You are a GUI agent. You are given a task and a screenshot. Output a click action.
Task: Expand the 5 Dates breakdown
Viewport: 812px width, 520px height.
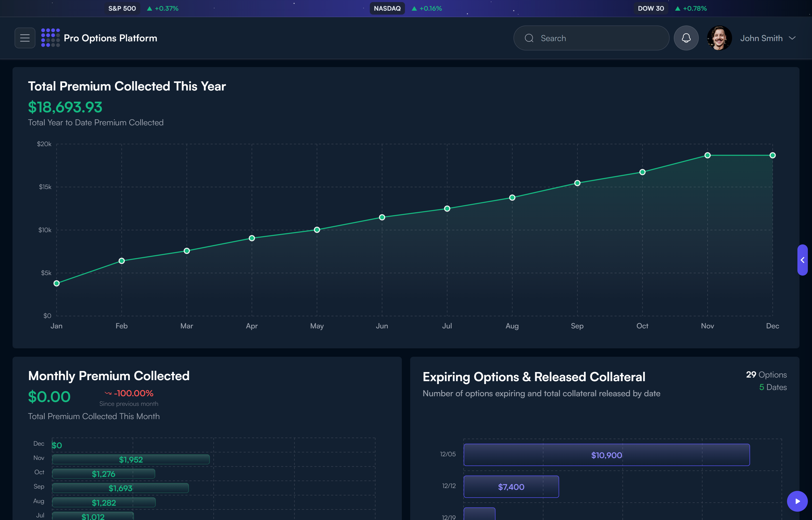tap(772, 387)
